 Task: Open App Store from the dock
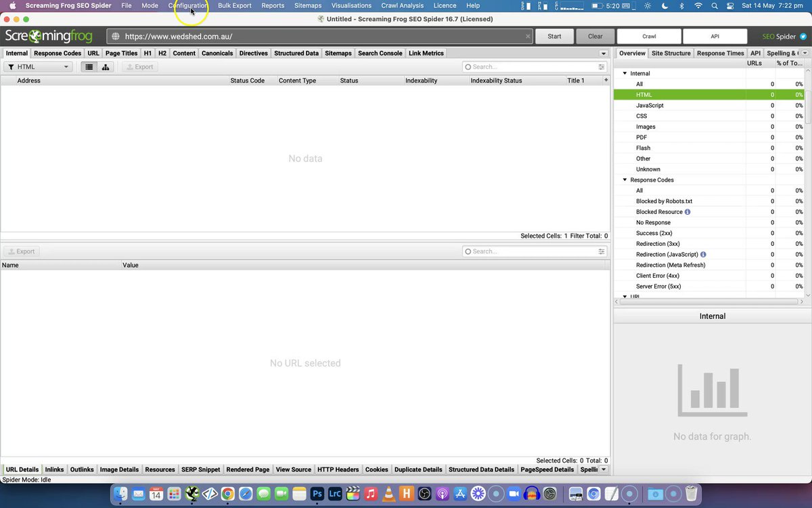(x=460, y=494)
